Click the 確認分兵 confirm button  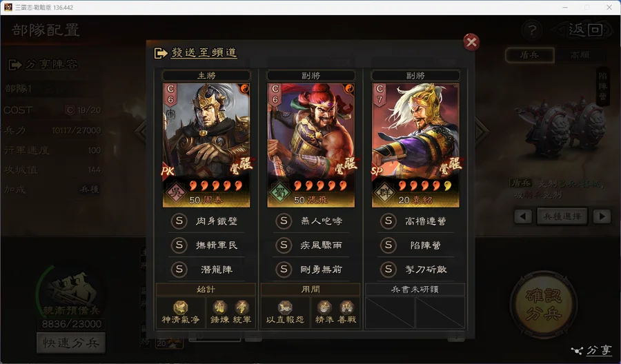pos(544,305)
